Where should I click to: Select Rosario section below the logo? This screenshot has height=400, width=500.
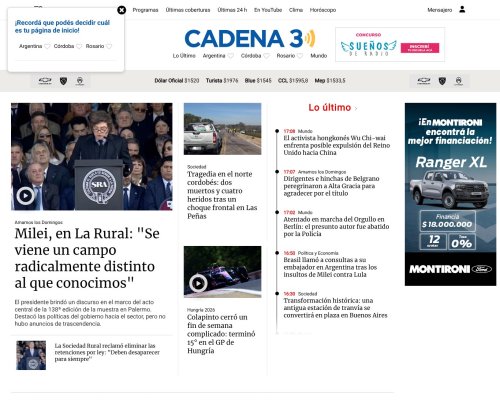click(x=286, y=56)
